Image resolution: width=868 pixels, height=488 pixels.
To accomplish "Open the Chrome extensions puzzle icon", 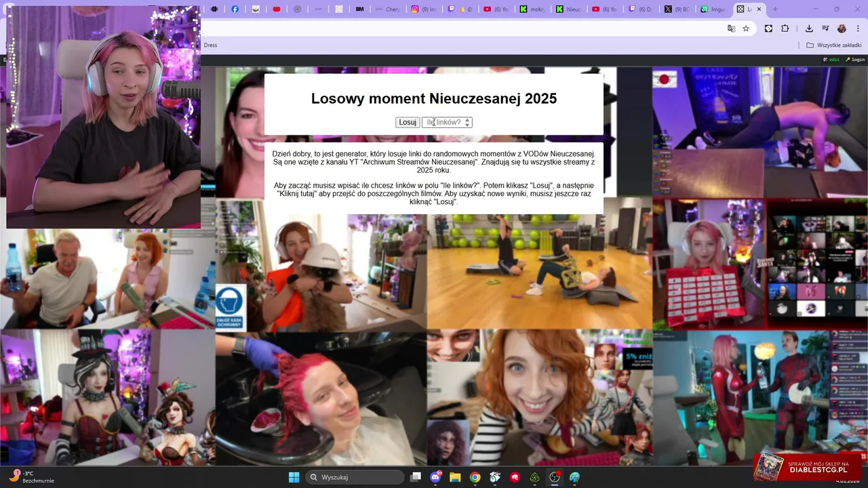I will pos(785,28).
